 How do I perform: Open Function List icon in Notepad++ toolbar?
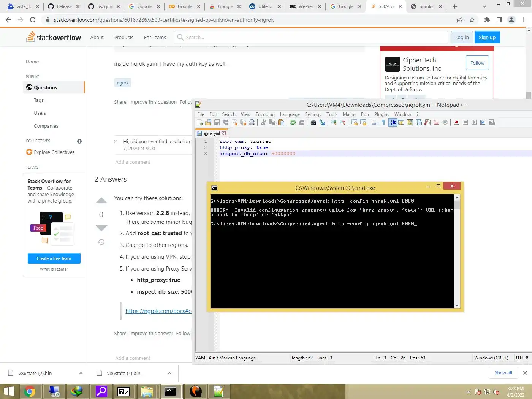click(427, 122)
